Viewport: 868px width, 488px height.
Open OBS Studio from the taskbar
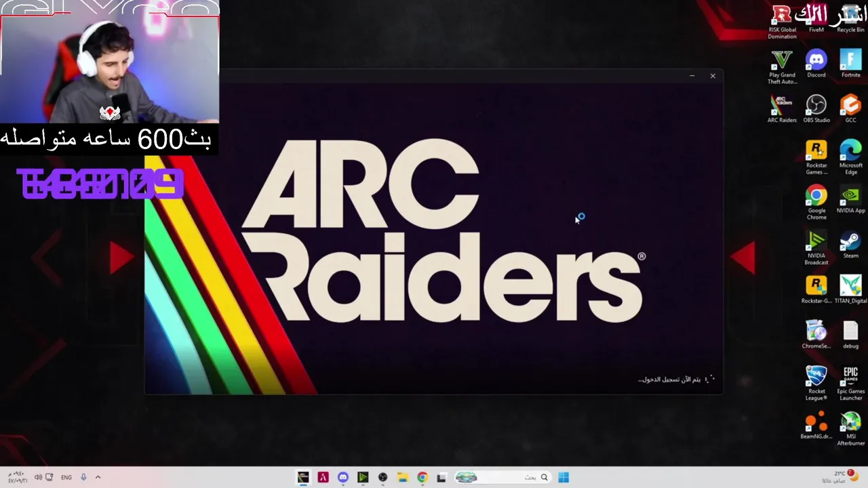382,477
